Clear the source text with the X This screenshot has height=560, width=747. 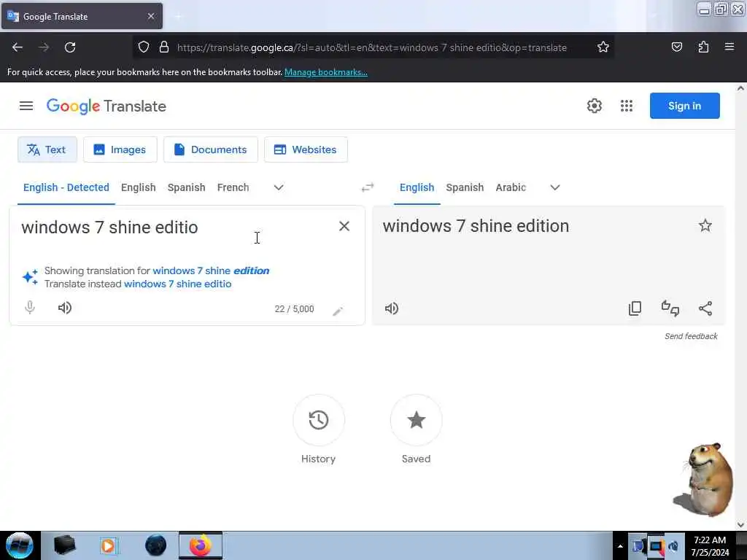point(344,226)
